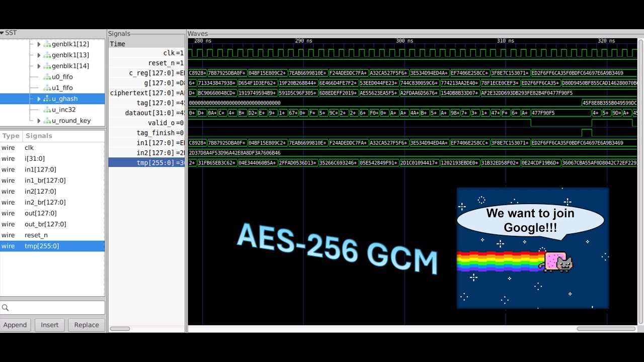Image resolution: width=644 pixels, height=362 pixels.
Task: Click the Nyan cat image overlay
Action: (533, 248)
